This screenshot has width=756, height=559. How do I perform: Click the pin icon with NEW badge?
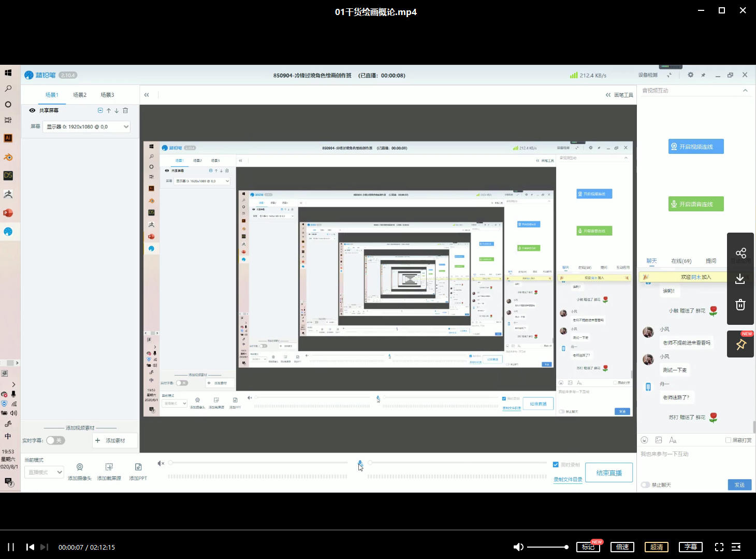740,345
